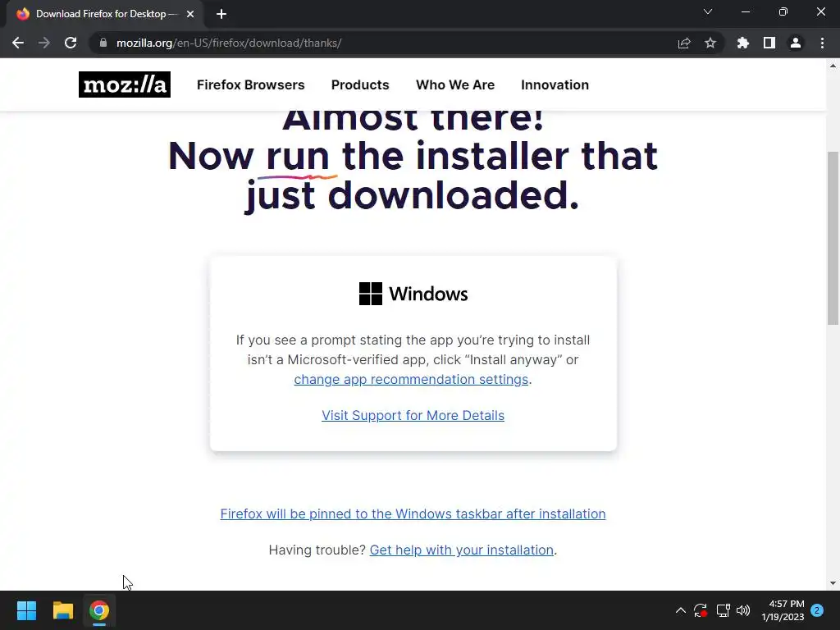Open Chrome three-dot menu
The height and width of the screenshot is (630, 840).
(x=822, y=43)
